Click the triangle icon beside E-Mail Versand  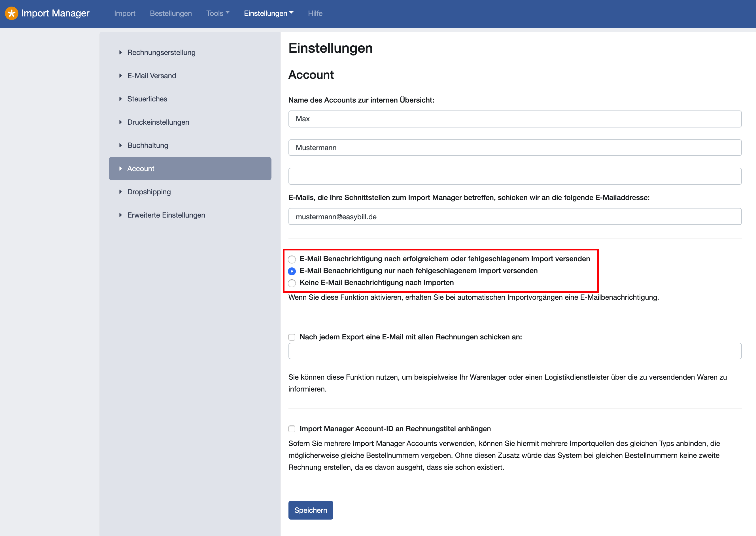point(120,76)
